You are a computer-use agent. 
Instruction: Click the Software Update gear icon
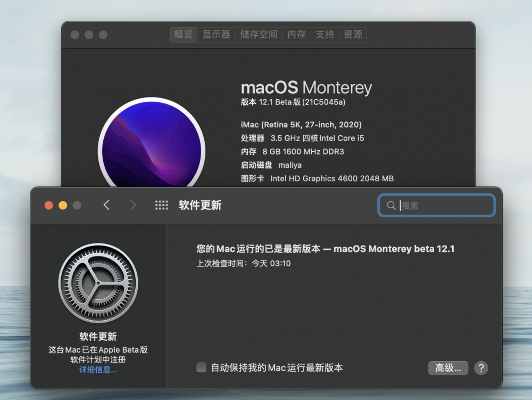coord(98,283)
